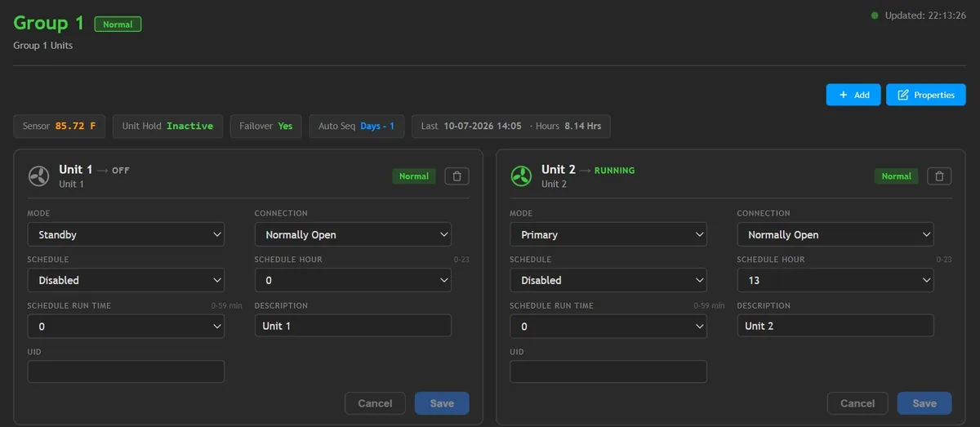Click the Group 1 Units subtitle
The height and width of the screenshot is (427, 980).
[x=43, y=46]
